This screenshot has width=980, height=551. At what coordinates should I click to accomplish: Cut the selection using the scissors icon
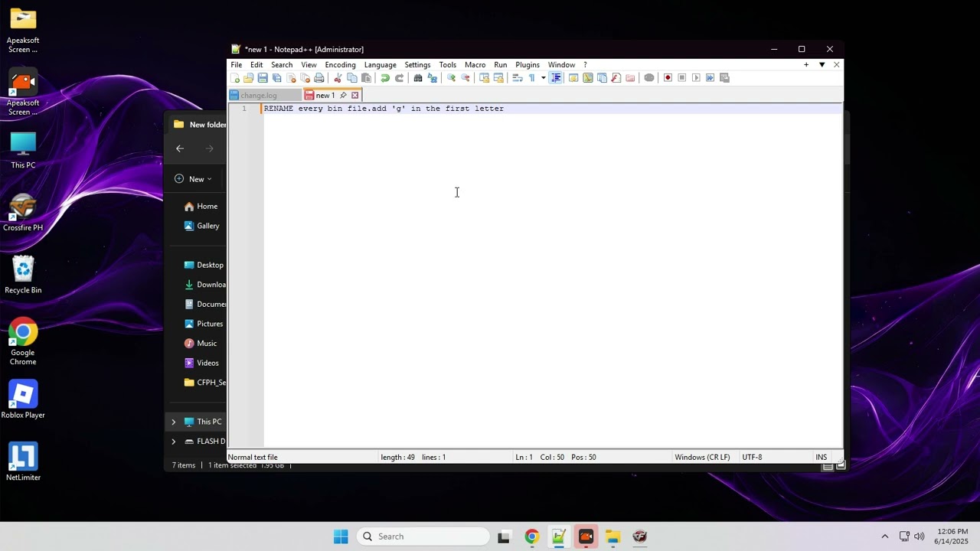click(337, 78)
